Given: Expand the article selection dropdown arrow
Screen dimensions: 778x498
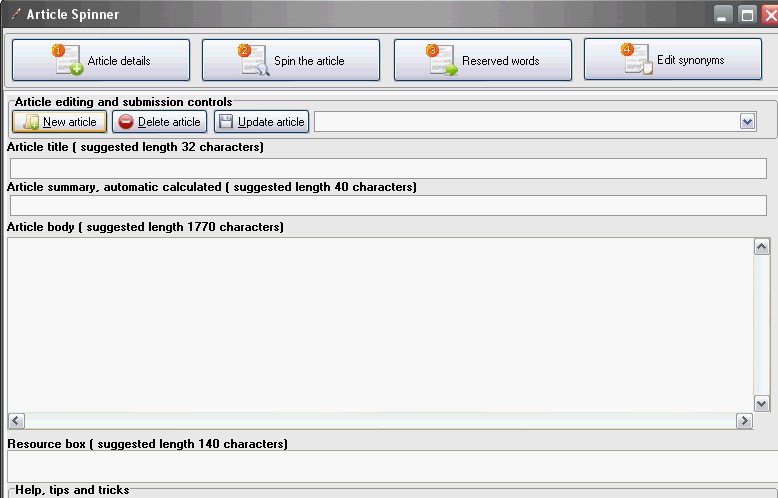Looking at the screenshot, I should [x=747, y=122].
